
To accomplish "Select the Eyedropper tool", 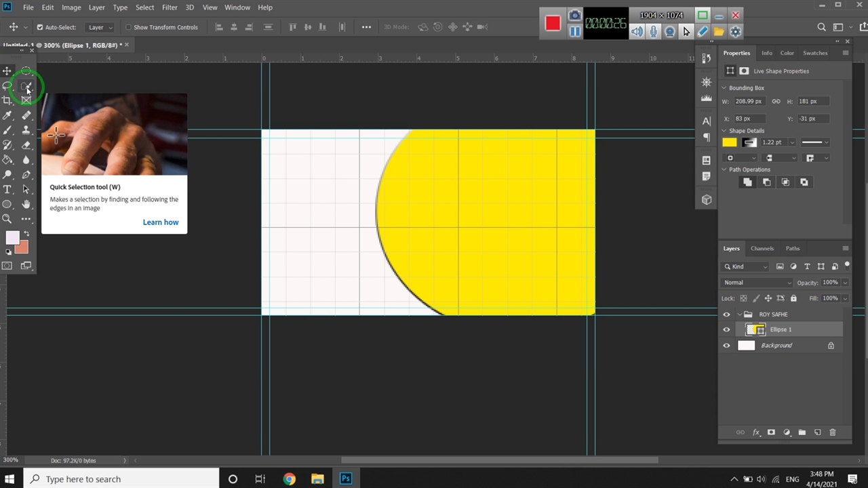I will point(7,115).
